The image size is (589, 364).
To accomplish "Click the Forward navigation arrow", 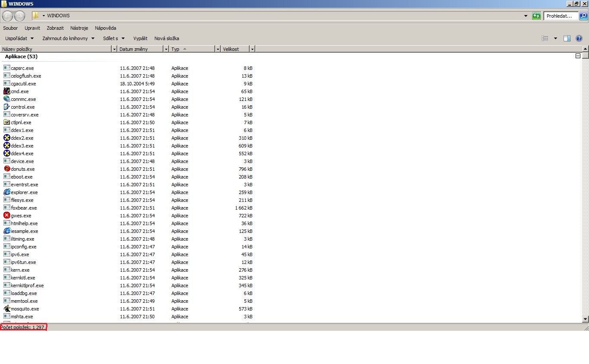I will pyautogui.click(x=20, y=16).
